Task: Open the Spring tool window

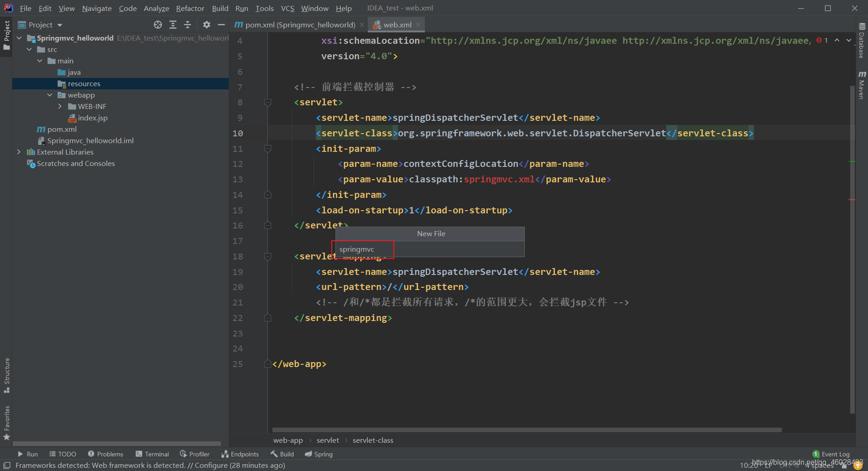Action: tap(319, 454)
